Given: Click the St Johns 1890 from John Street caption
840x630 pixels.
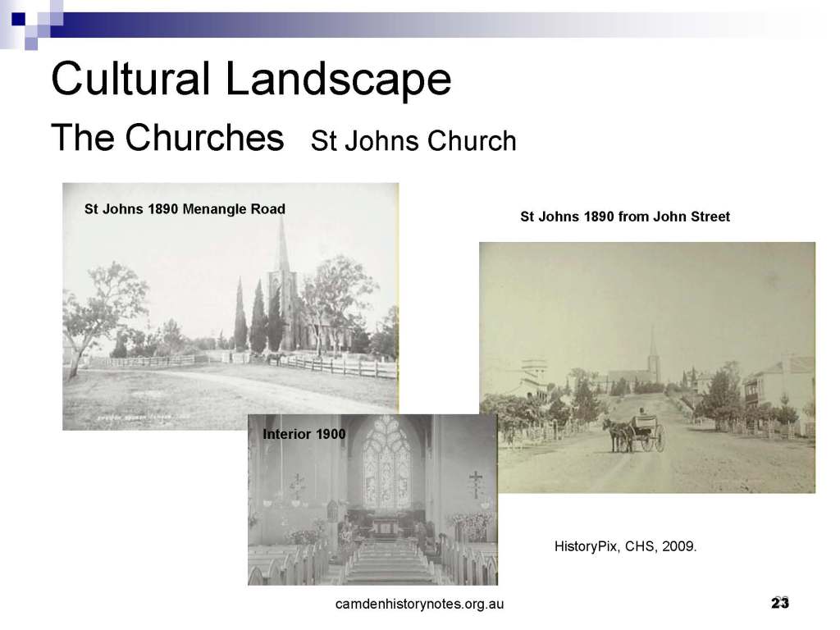Looking at the screenshot, I should (624, 217).
